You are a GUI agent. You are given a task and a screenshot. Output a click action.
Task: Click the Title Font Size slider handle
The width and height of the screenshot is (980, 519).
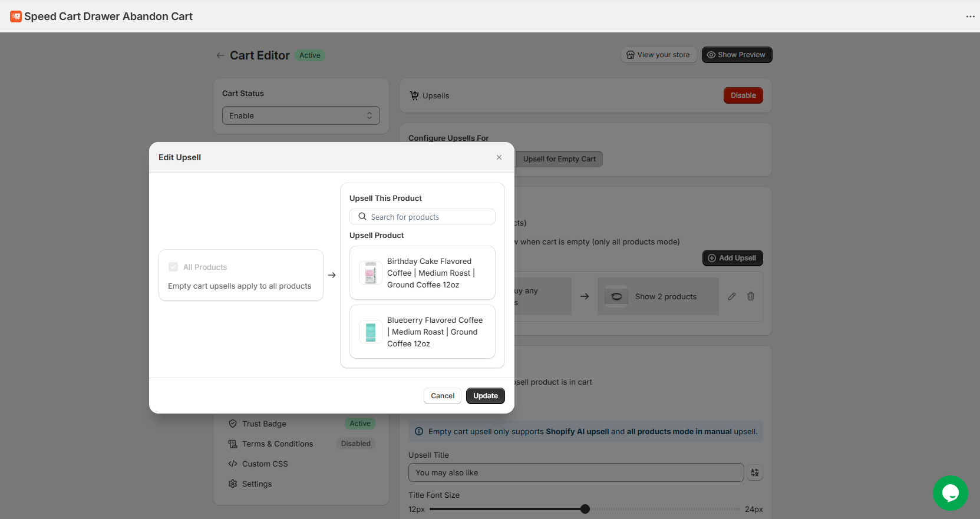point(585,509)
